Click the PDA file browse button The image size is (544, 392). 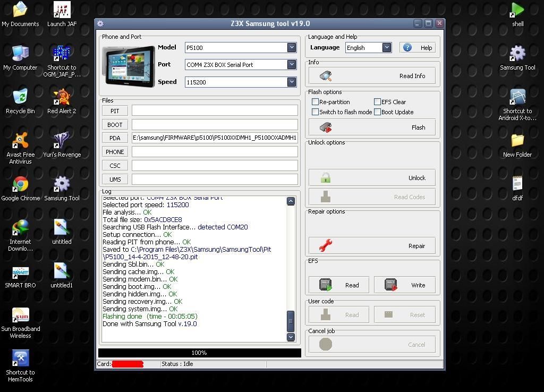click(x=115, y=138)
